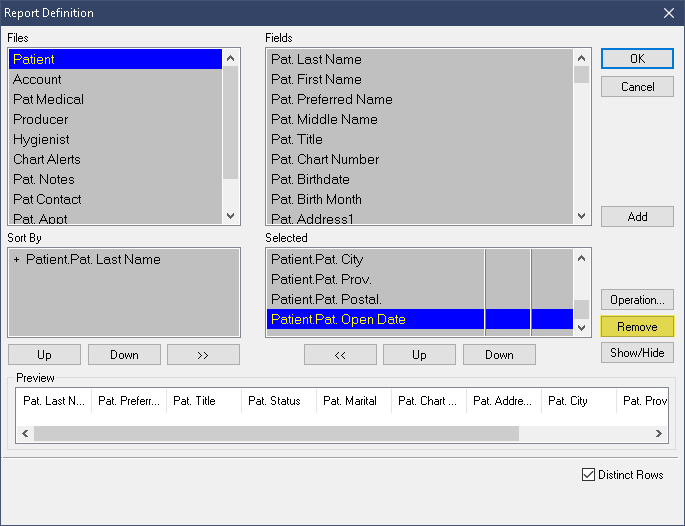Move sort item Up in Sort By
Image resolution: width=685 pixels, height=526 pixels.
click(x=44, y=355)
